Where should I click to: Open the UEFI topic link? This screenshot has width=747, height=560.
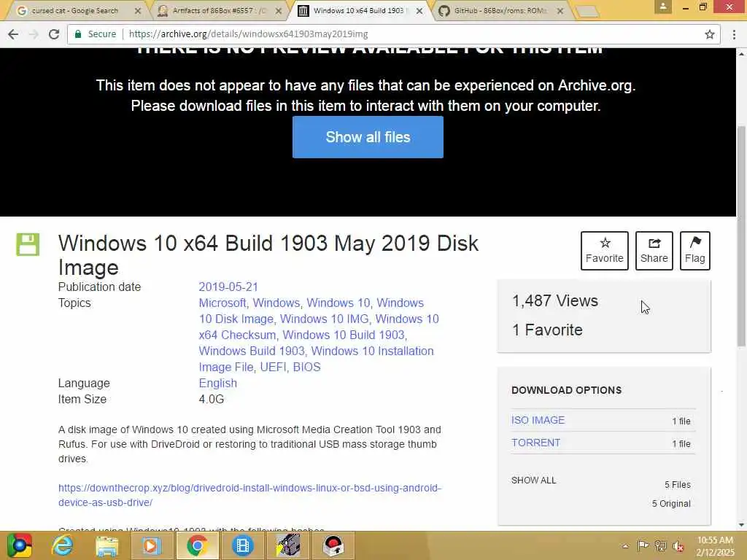click(x=273, y=367)
